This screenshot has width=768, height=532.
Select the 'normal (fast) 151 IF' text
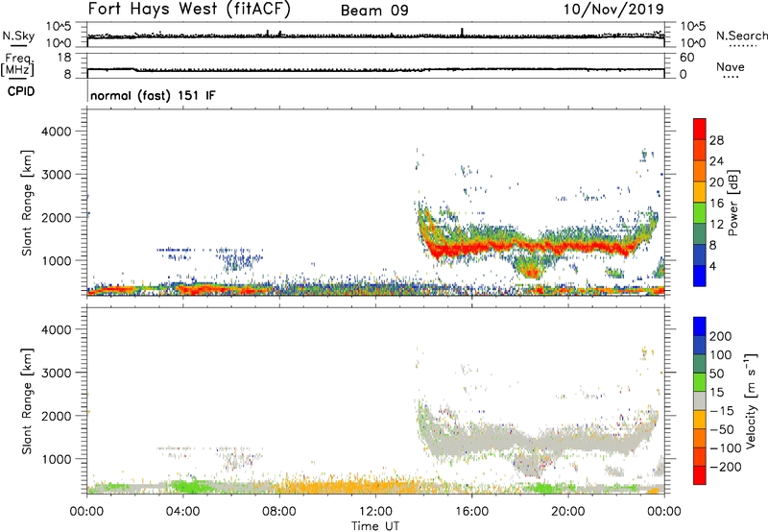(x=153, y=95)
